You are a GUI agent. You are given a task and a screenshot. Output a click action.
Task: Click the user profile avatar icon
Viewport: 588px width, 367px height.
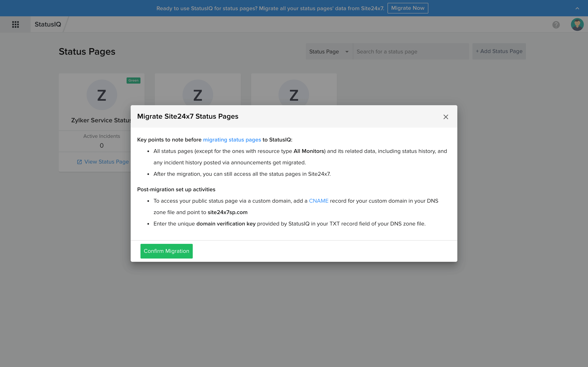coord(577,24)
